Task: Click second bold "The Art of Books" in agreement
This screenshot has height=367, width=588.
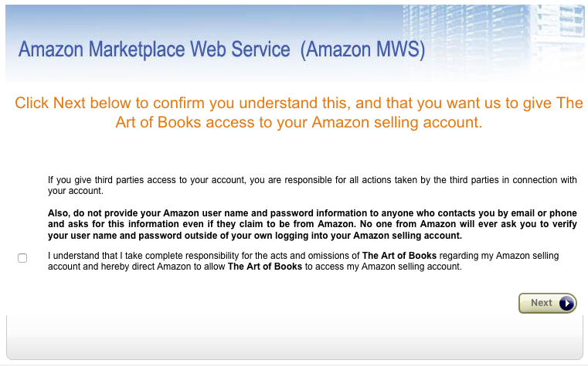Action: (265, 267)
